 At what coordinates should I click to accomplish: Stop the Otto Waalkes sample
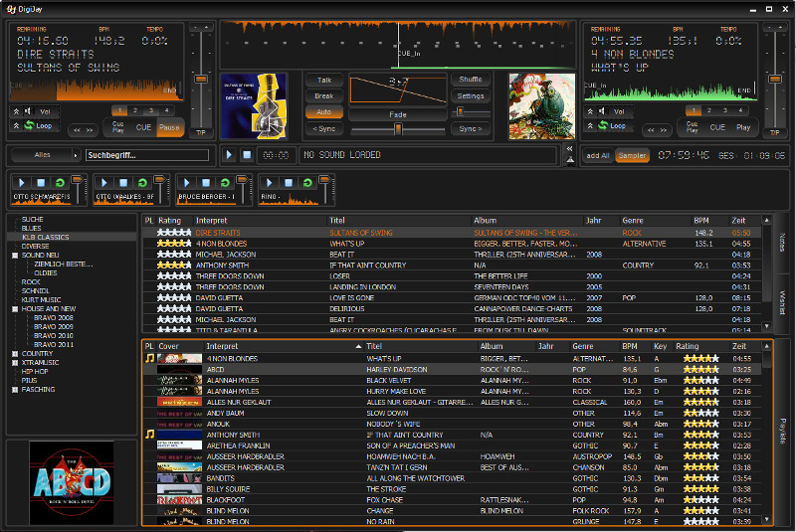point(123,183)
